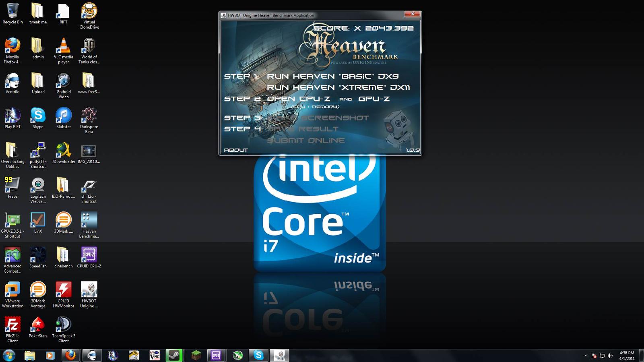The height and width of the screenshot is (362, 644).
Task: Select the RIFT file icon on desktop
Action: point(64,14)
